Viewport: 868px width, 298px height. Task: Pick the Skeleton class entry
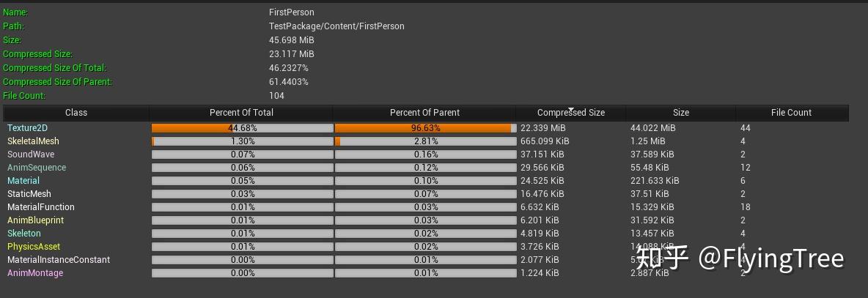(x=24, y=234)
